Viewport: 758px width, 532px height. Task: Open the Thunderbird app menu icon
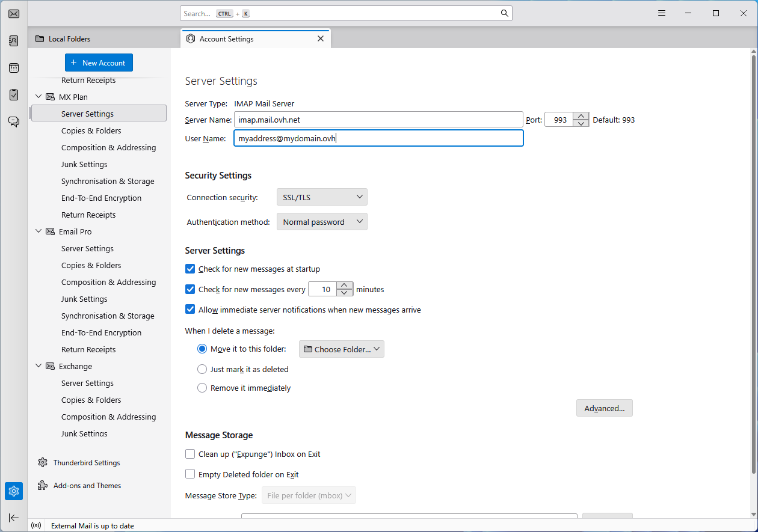pos(662,13)
